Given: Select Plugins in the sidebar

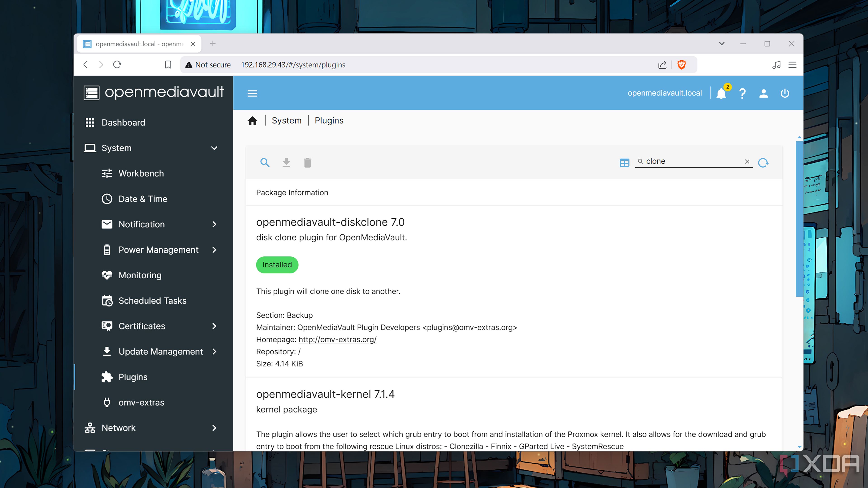Looking at the screenshot, I should coord(153,377).
